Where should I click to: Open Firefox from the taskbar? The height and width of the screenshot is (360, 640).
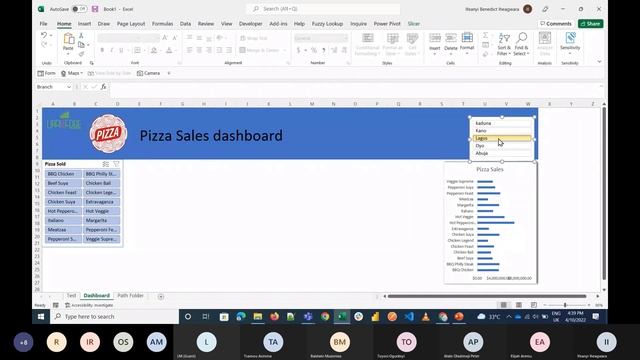click(x=274, y=316)
